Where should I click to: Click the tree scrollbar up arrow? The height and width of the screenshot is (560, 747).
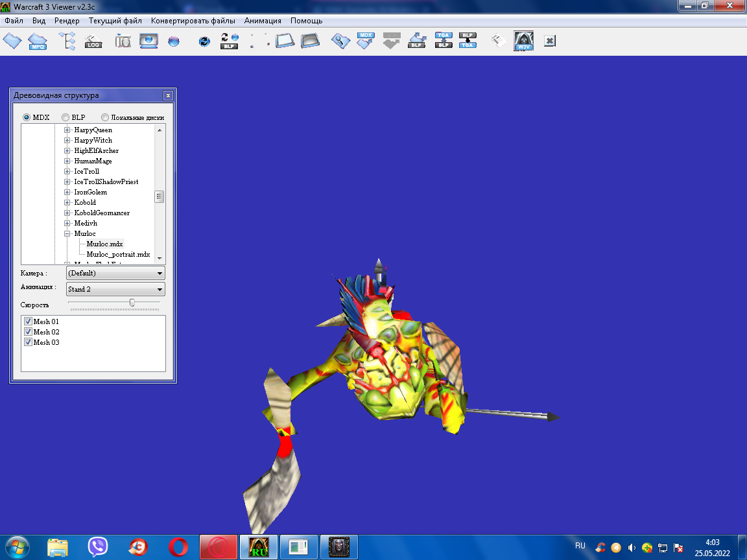pyautogui.click(x=160, y=130)
